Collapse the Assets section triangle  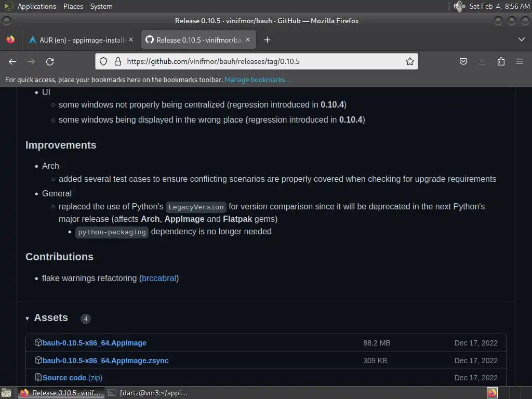pyautogui.click(x=27, y=318)
